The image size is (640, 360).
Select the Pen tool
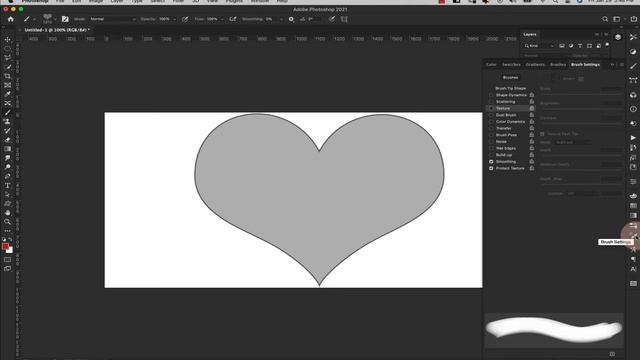coord(7,176)
